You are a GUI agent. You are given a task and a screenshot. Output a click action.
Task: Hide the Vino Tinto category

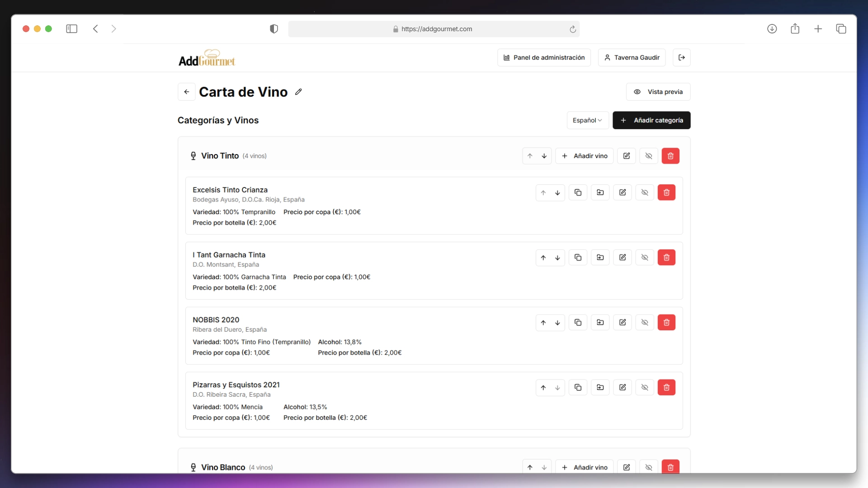(649, 156)
